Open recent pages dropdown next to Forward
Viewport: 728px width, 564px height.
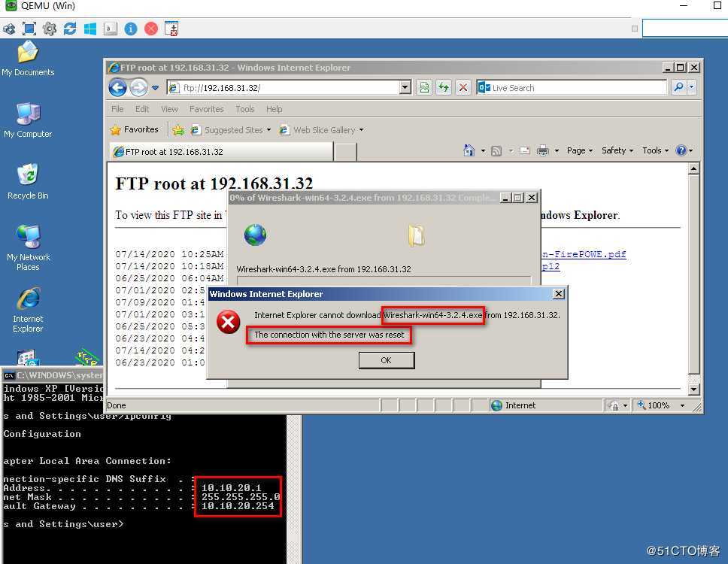tap(156, 88)
